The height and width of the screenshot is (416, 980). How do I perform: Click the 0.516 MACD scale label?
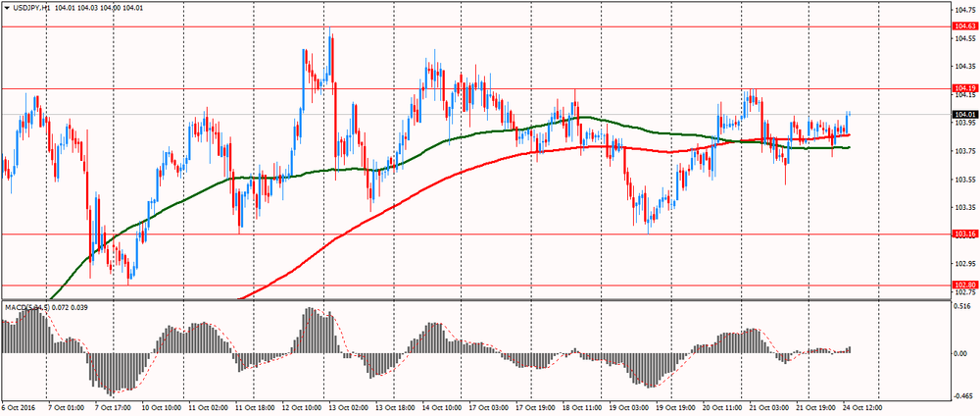pos(964,306)
